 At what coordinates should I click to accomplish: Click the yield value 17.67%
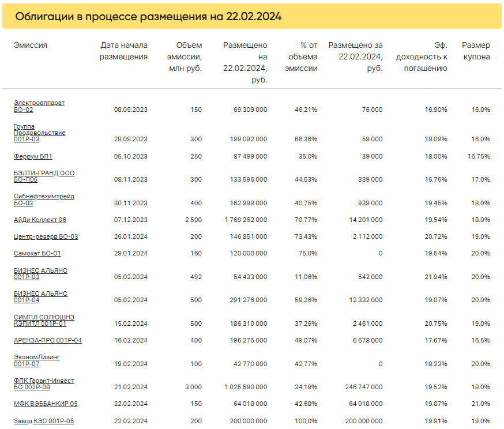tap(436, 340)
